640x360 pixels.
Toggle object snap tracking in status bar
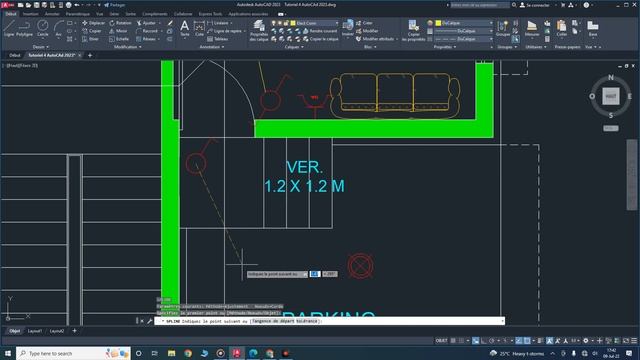519,340
